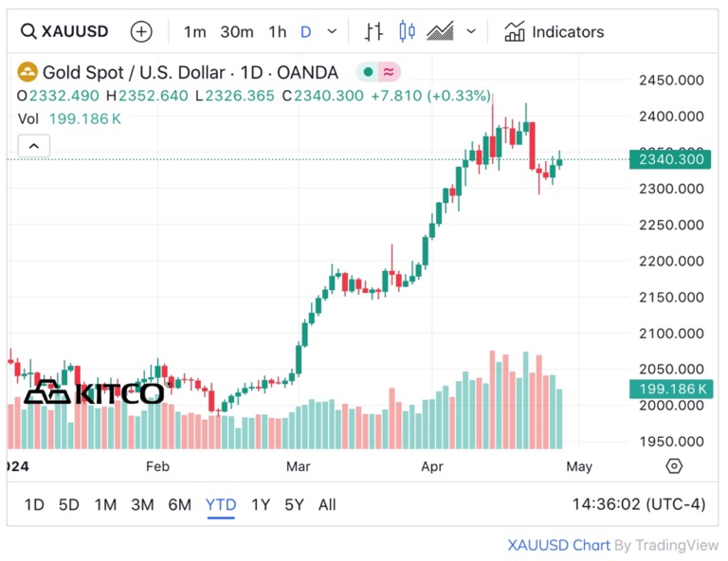Click the add symbol plus icon
Image resolution: width=728 pixels, height=561 pixels.
[x=140, y=31]
